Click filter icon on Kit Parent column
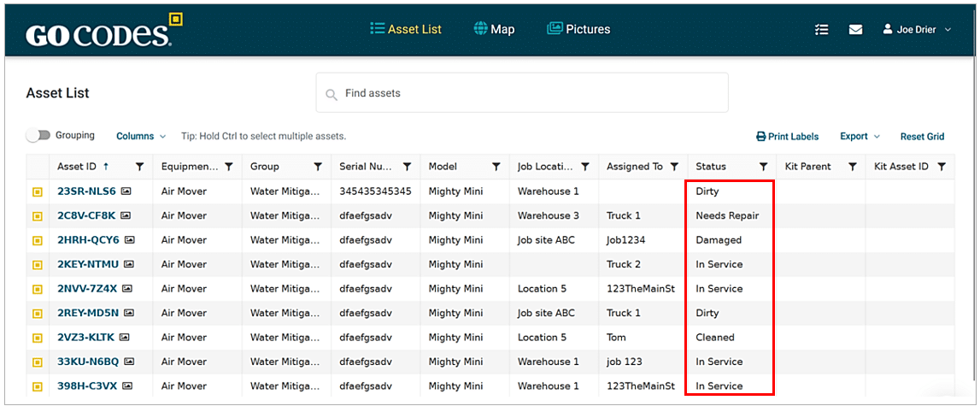Viewport: 980px width, 412px height. coord(852,167)
